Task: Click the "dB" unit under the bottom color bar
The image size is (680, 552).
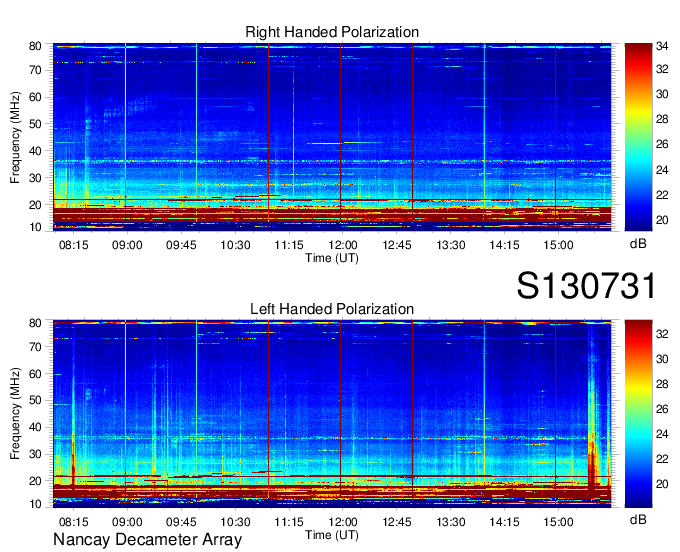Action: click(638, 519)
